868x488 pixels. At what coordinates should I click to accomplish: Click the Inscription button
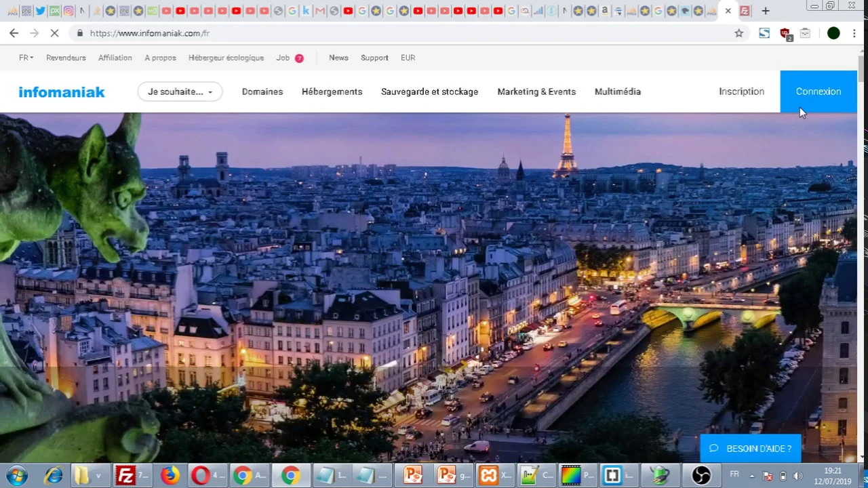click(x=741, y=91)
